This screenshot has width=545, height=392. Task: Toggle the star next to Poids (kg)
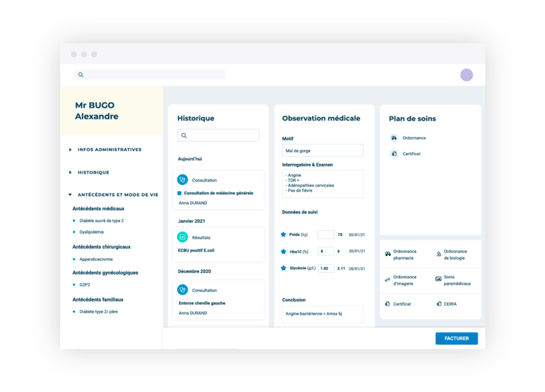click(283, 235)
